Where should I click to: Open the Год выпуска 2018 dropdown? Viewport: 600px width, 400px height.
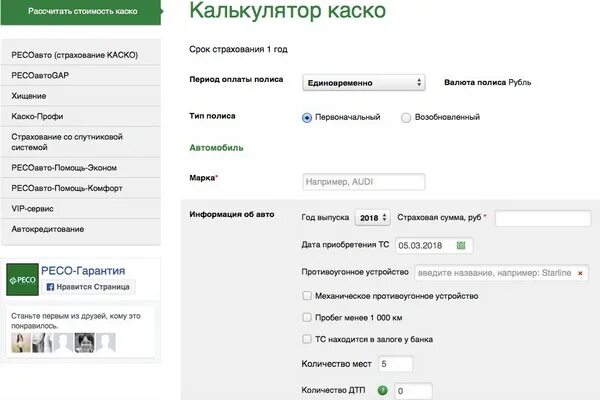[x=373, y=217]
